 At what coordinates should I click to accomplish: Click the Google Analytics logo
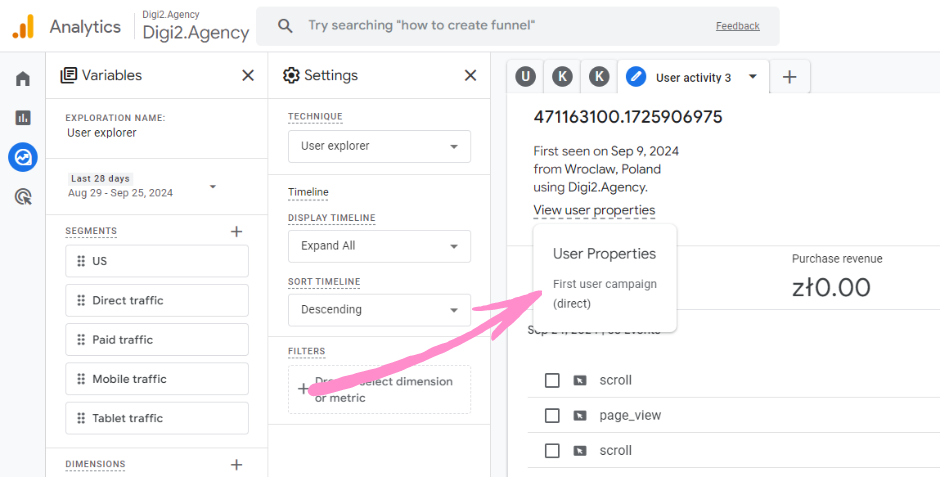coord(23,26)
